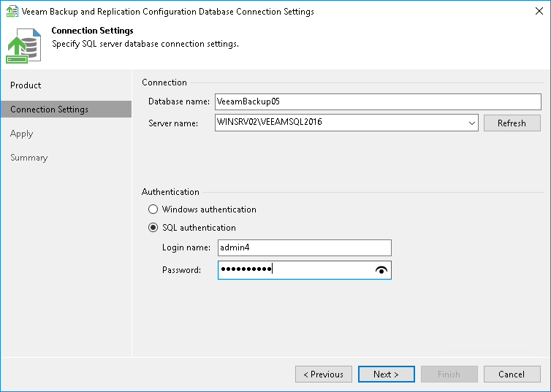Click the Cancel button
The height and width of the screenshot is (392, 551).
[512, 374]
